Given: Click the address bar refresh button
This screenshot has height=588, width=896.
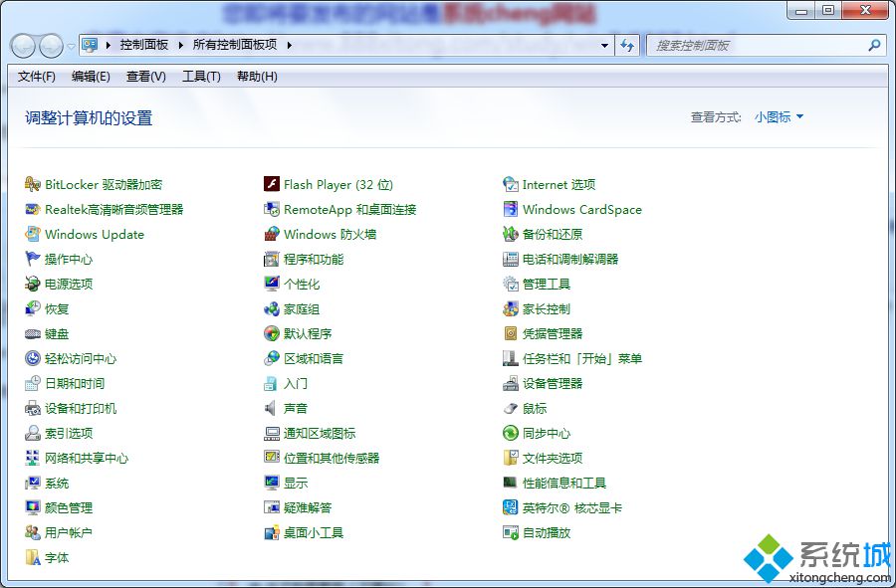Looking at the screenshot, I should coord(627,45).
